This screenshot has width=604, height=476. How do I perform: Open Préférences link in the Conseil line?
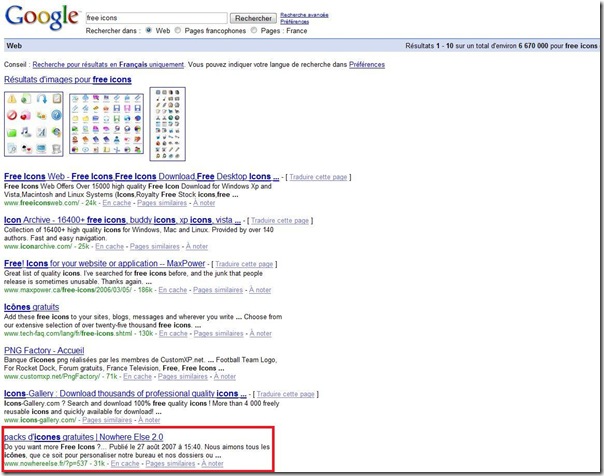[x=367, y=65]
